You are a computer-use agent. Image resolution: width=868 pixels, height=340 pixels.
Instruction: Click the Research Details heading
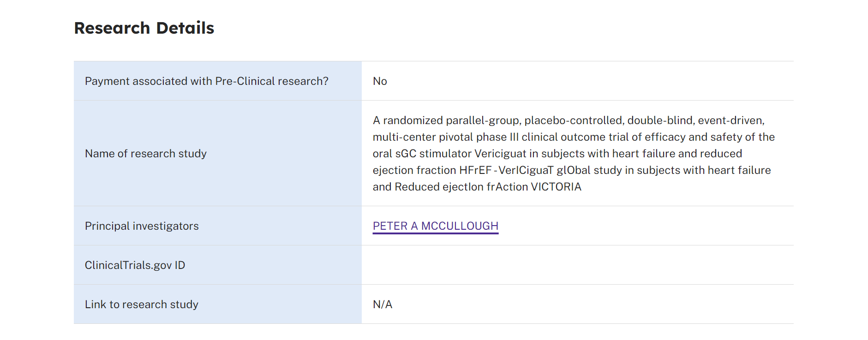[x=144, y=28]
